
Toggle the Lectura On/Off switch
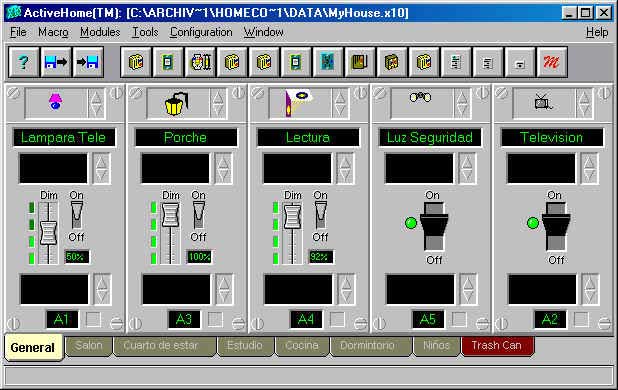click(320, 215)
